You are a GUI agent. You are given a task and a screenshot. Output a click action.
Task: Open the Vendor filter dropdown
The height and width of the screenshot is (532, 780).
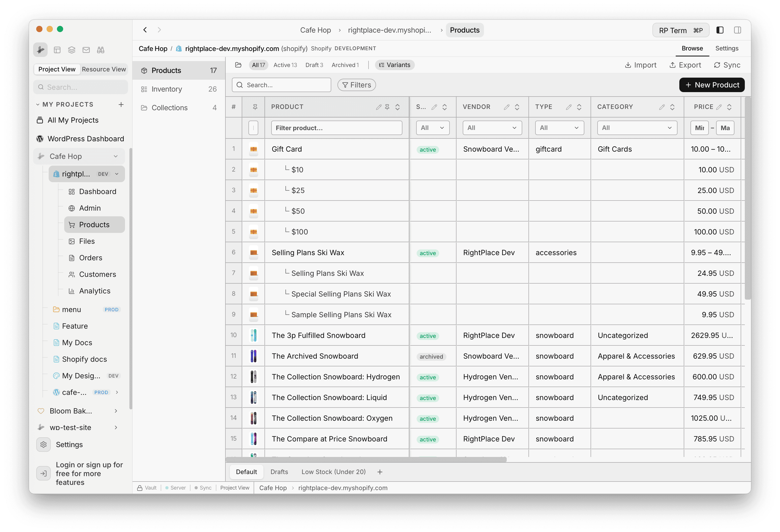point(492,128)
